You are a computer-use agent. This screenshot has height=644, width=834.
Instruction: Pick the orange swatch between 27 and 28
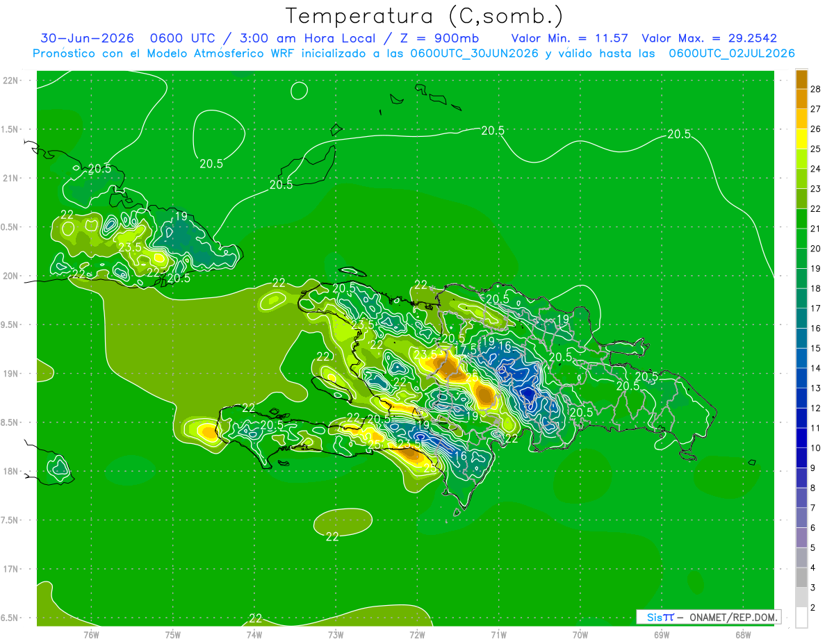(801, 99)
